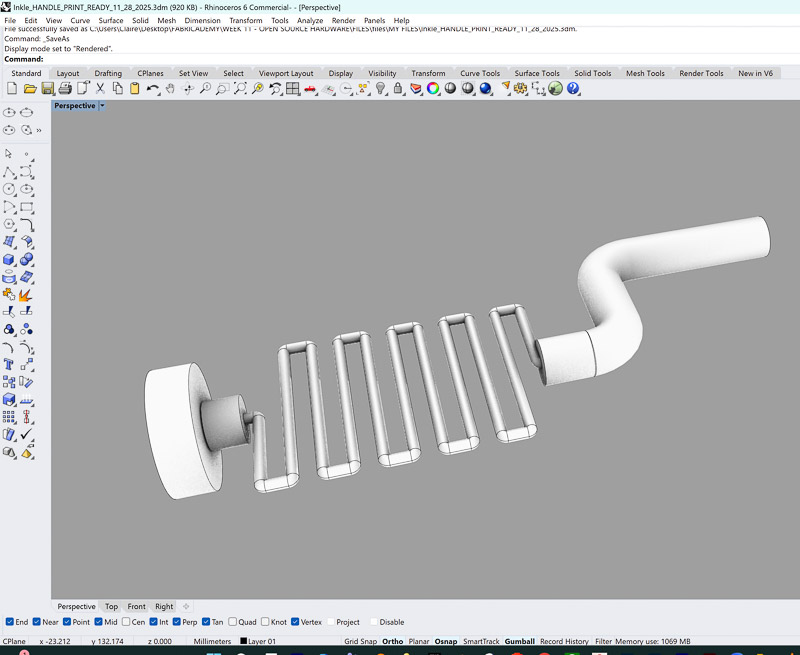Click the Undo arrow icon
Image resolution: width=800 pixels, height=655 pixels.
click(x=152, y=89)
